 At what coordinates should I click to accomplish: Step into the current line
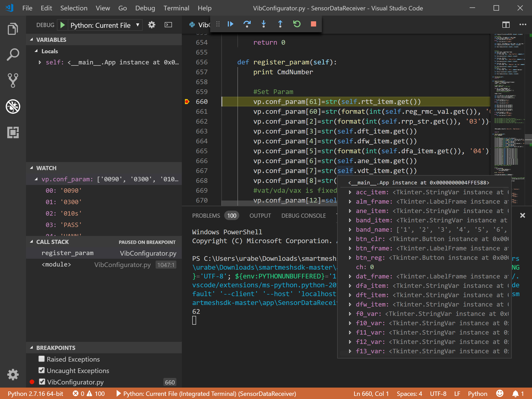click(264, 24)
